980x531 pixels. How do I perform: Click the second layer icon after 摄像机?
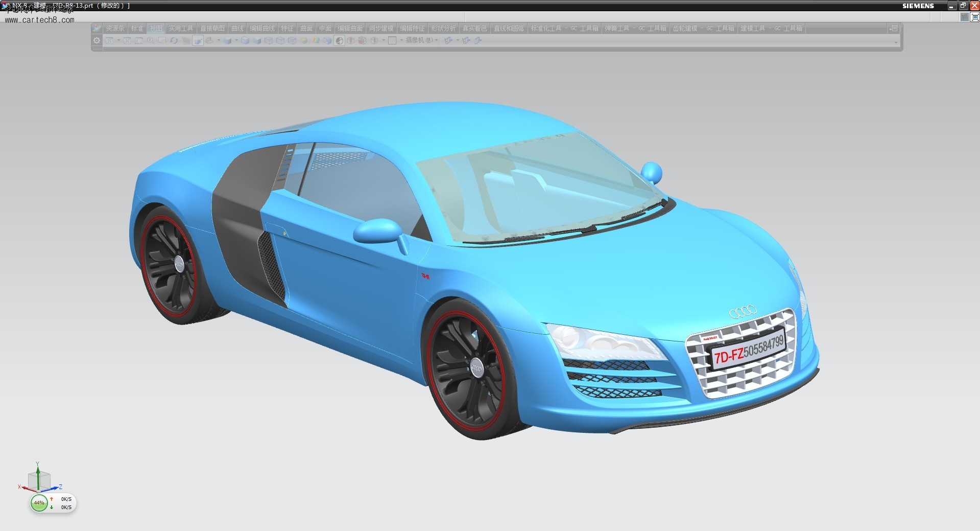point(466,40)
